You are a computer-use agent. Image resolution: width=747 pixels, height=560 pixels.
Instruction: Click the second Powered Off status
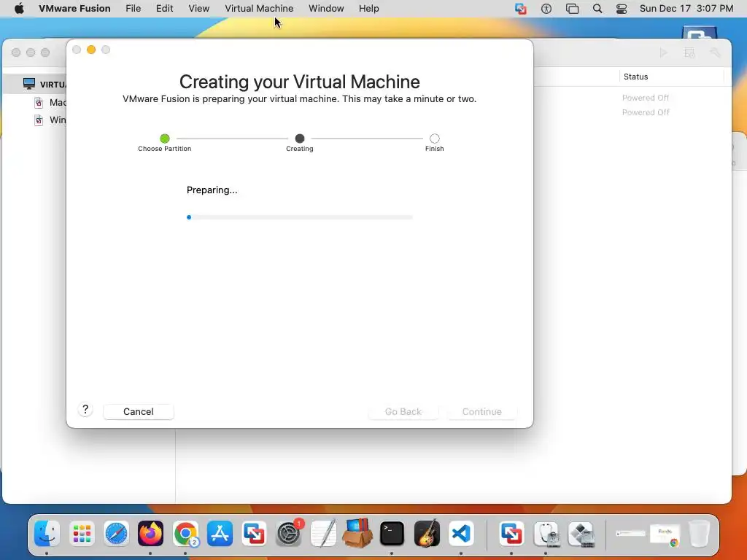point(646,112)
